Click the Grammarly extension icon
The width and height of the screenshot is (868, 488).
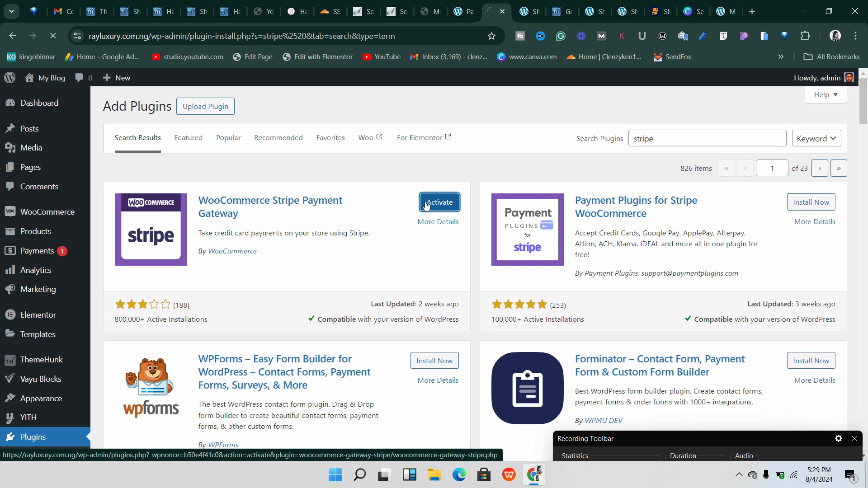pyautogui.click(x=561, y=36)
